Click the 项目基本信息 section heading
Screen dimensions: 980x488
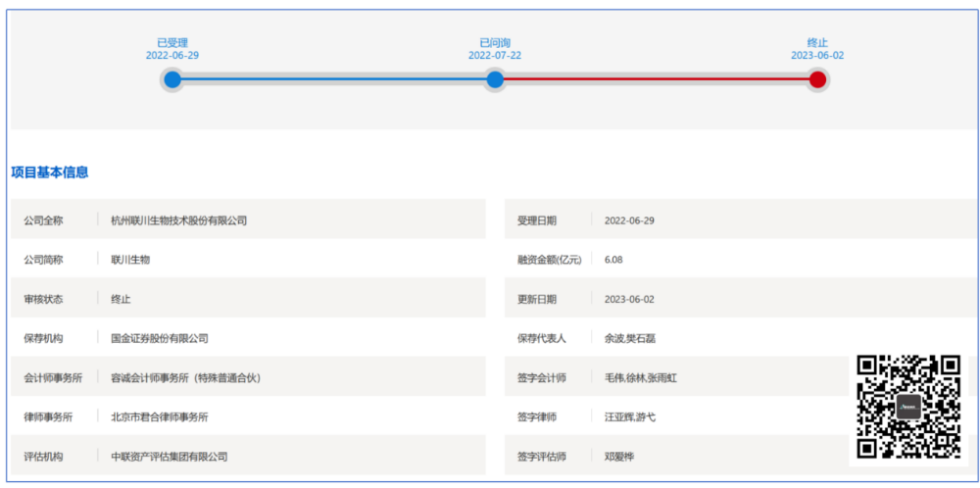click(50, 172)
